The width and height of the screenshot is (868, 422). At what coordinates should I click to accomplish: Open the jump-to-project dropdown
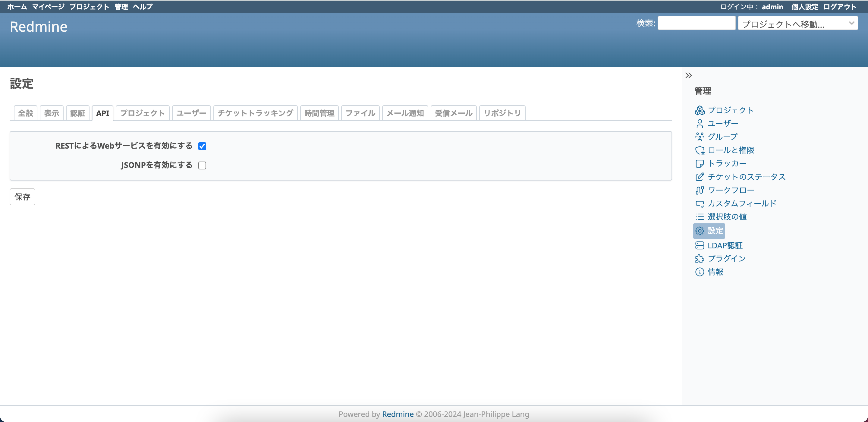click(x=797, y=24)
